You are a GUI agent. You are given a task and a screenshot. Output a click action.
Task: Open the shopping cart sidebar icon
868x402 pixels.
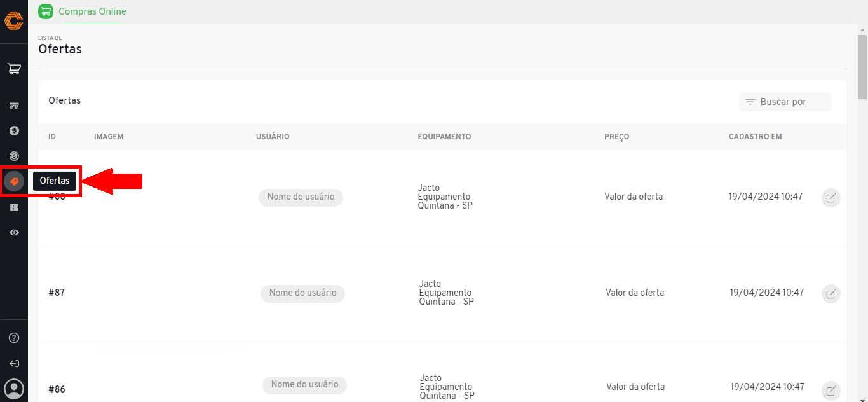click(x=14, y=69)
